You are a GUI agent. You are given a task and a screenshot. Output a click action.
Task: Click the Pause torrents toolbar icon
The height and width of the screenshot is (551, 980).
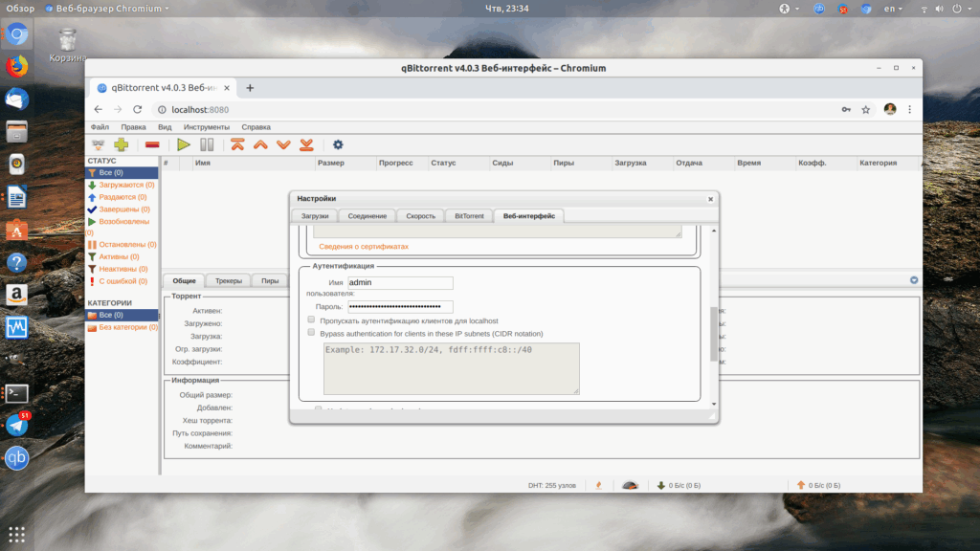207,145
